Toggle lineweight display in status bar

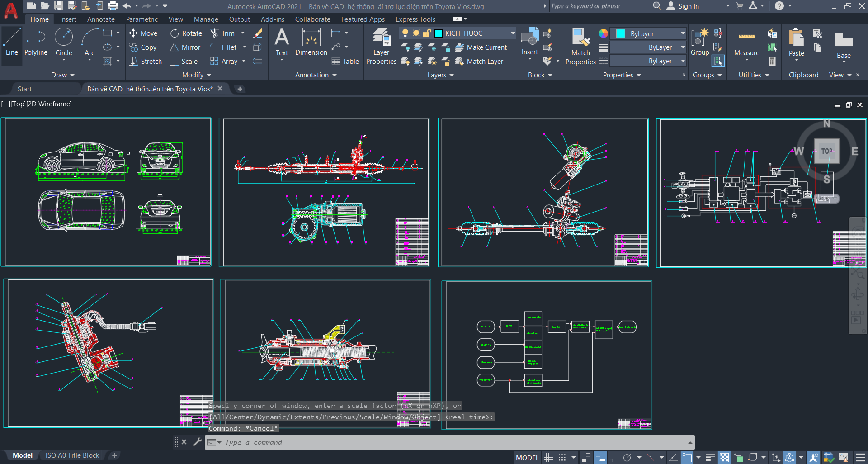click(x=710, y=458)
